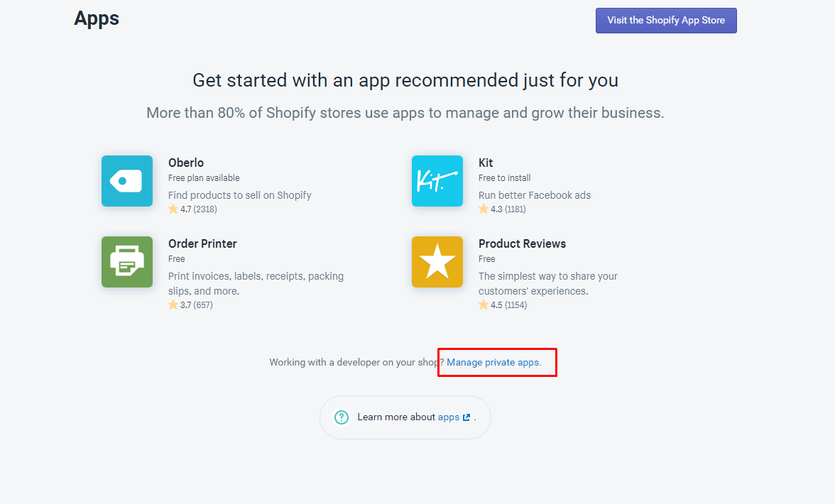The image size is (835, 504).
Task: Open the Oberlo app title
Action: tap(186, 163)
